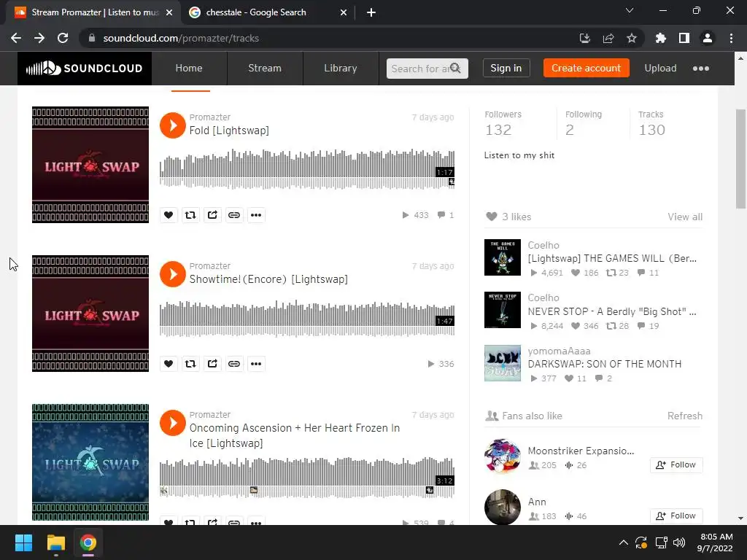Open Chrome extensions puzzle icon
Viewport: 747px width, 560px height.
coord(661,38)
